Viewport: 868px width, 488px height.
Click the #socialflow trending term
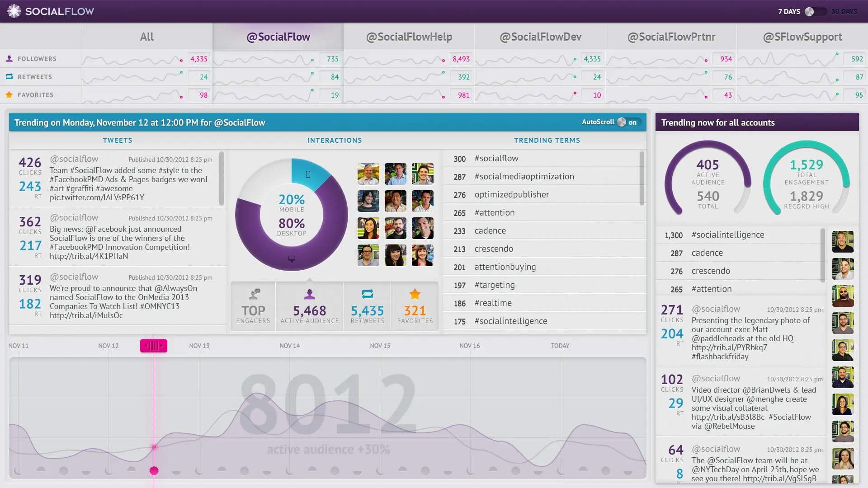[x=496, y=159]
